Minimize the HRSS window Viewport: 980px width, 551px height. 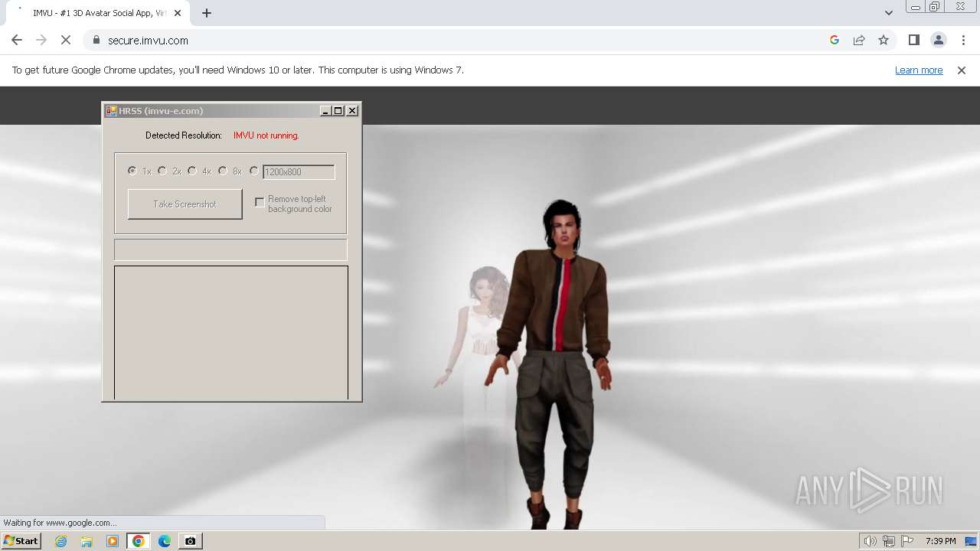tap(325, 111)
